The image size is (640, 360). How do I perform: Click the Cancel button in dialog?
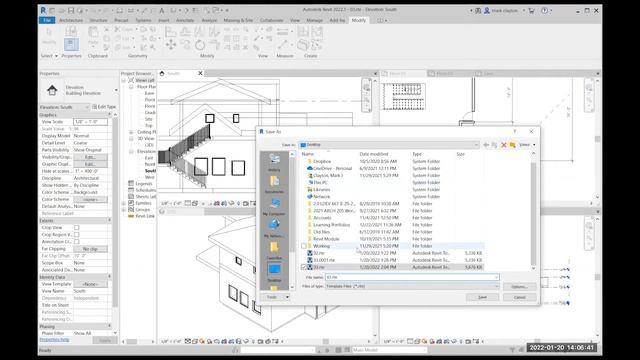tap(520, 297)
